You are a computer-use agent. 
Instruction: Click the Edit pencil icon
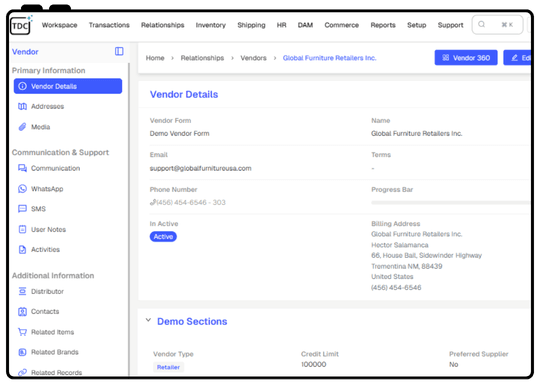(x=515, y=58)
